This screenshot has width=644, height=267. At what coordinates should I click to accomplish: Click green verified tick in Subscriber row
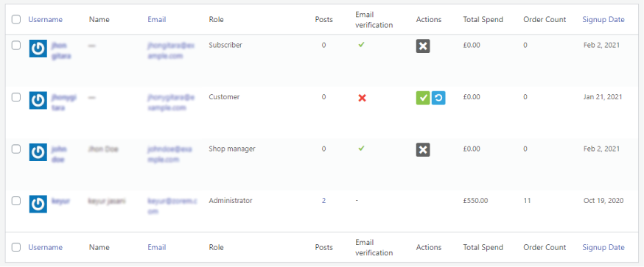[362, 45]
